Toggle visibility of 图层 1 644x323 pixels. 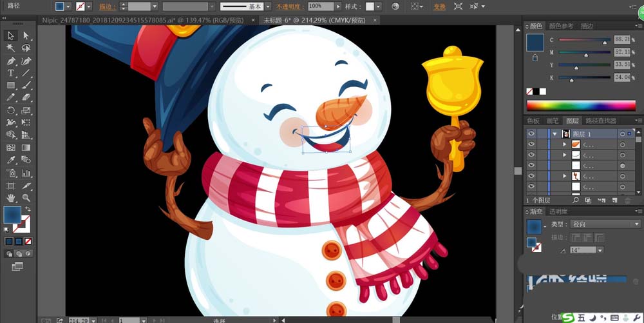531,133
